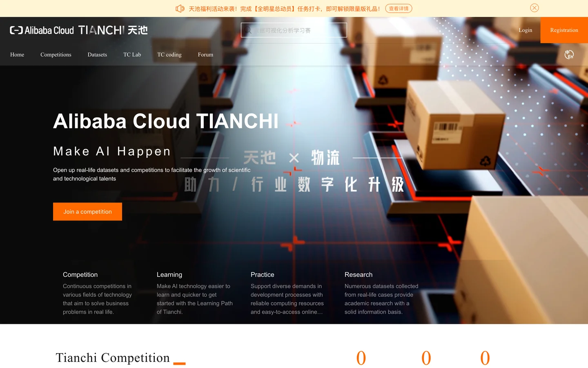Select the Competition feature card
Screen dimensions: 588x368
(x=98, y=293)
